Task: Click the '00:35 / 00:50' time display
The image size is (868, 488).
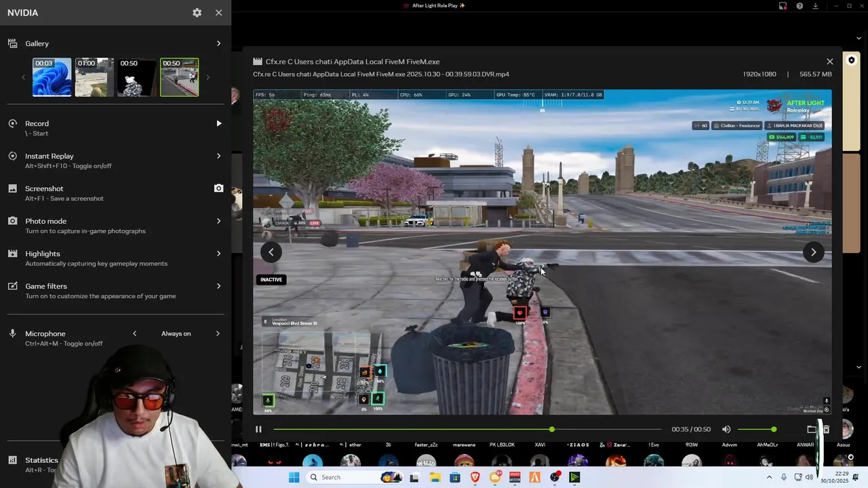Action: [x=691, y=429]
